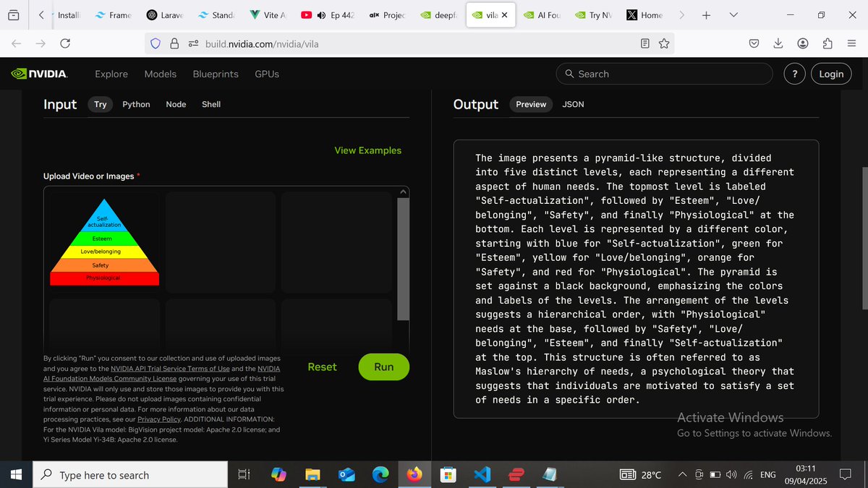This screenshot has height=488, width=868.
Task: Open the Models nav item
Action: (161, 74)
